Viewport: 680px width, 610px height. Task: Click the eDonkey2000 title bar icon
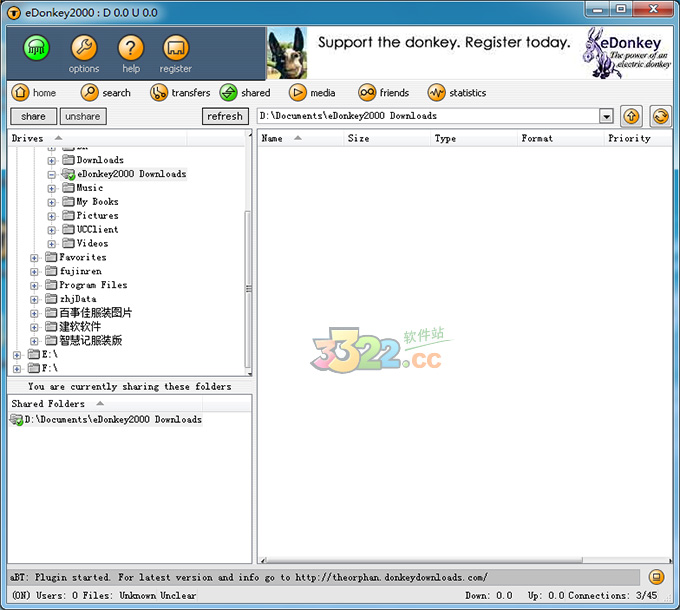(x=14, y=13)
